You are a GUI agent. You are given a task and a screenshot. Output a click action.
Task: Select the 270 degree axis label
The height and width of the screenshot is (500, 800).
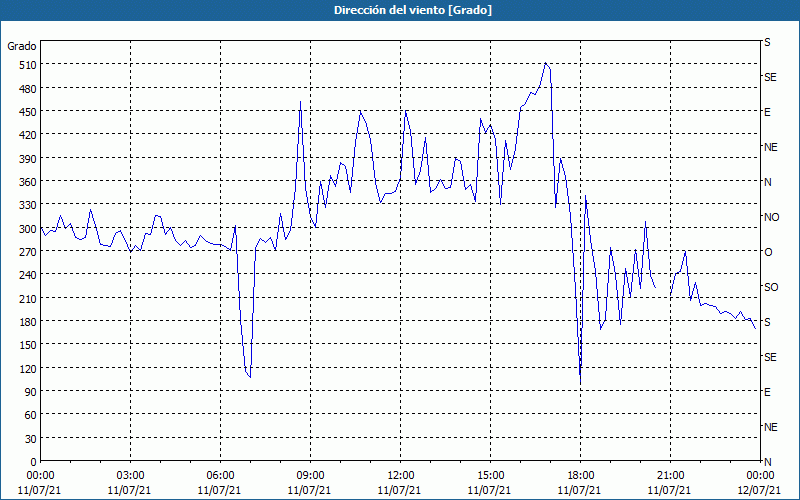28,252
